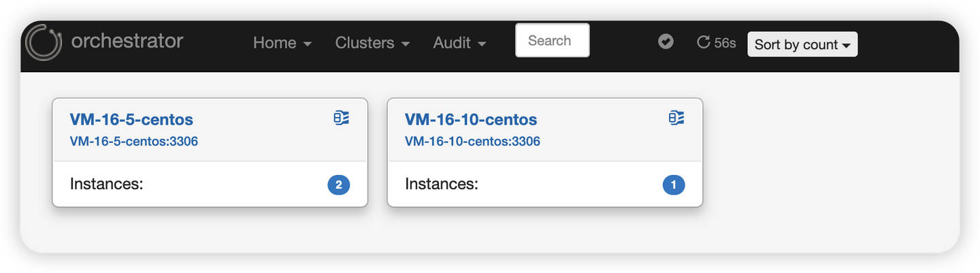This screenshot has width=980, height=273.
Task: Focus the Search input field
Action: 552,41
